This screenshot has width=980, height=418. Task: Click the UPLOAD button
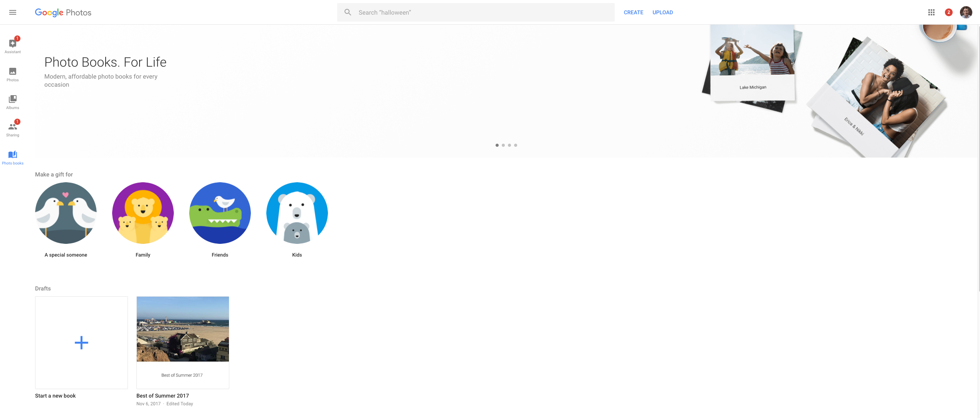coord(662,12)
